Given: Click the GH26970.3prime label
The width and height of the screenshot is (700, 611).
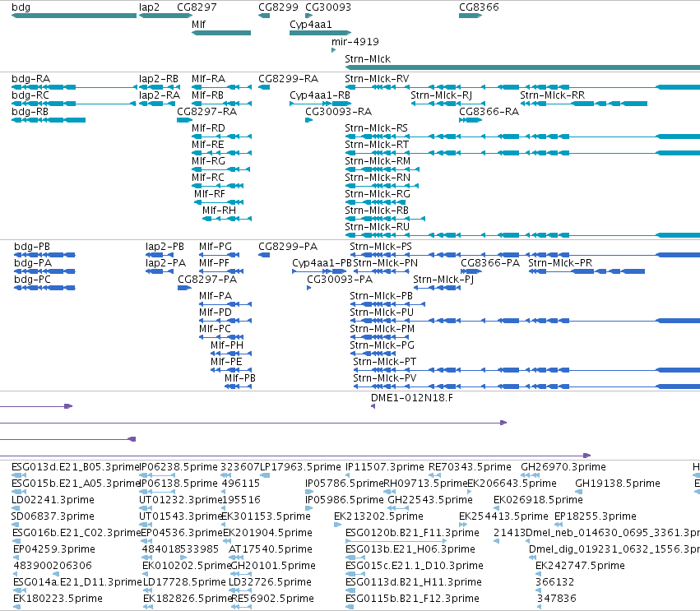Looking at the screenshot, I should pos(563,467).
